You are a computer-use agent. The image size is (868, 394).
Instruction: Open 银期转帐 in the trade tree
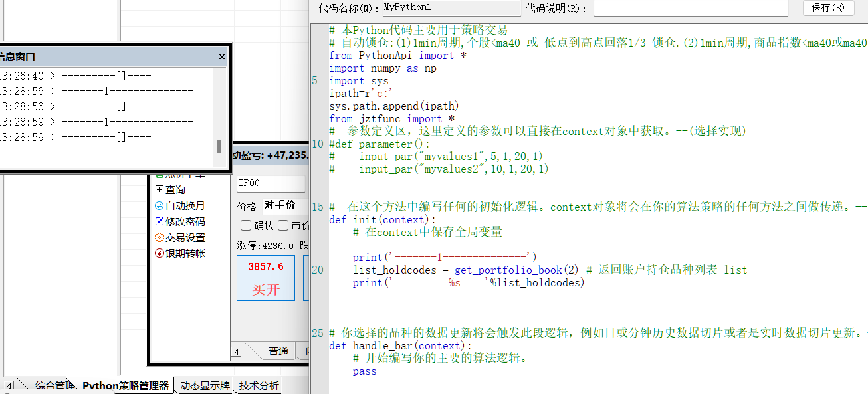[185, 254]
